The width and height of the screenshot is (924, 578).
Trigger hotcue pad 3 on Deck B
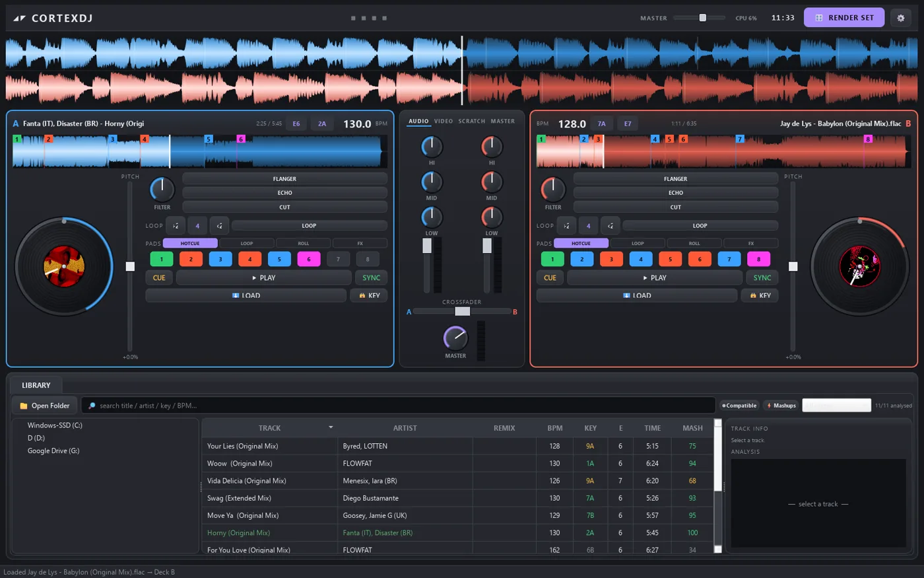611,259
